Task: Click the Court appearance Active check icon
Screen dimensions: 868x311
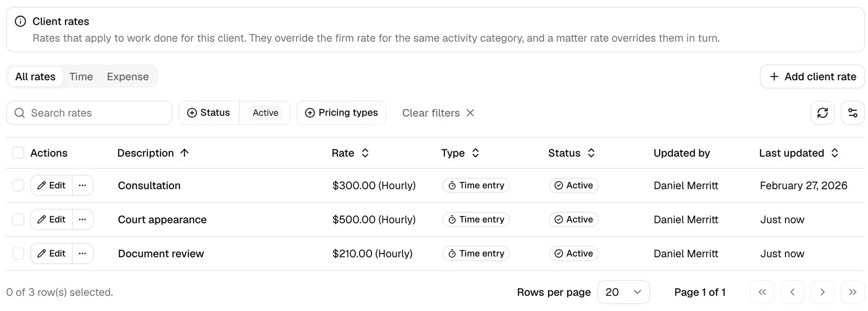Action: (x=559, y=220)
